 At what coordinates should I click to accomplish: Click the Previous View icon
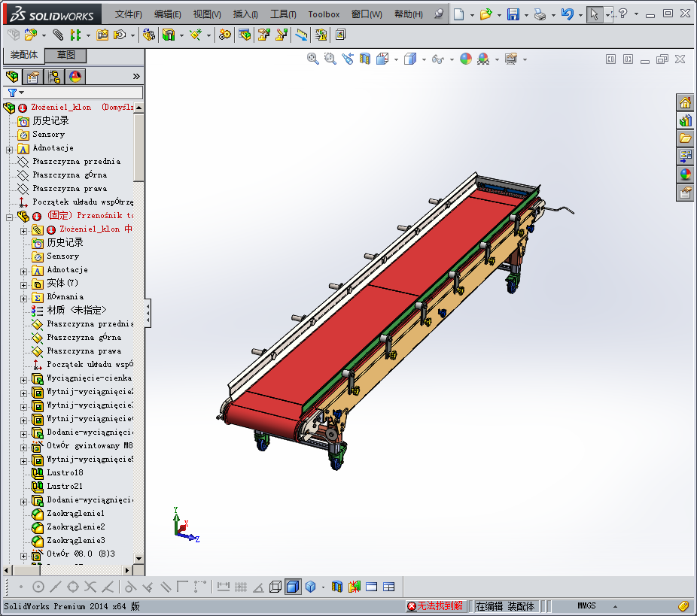348,59
